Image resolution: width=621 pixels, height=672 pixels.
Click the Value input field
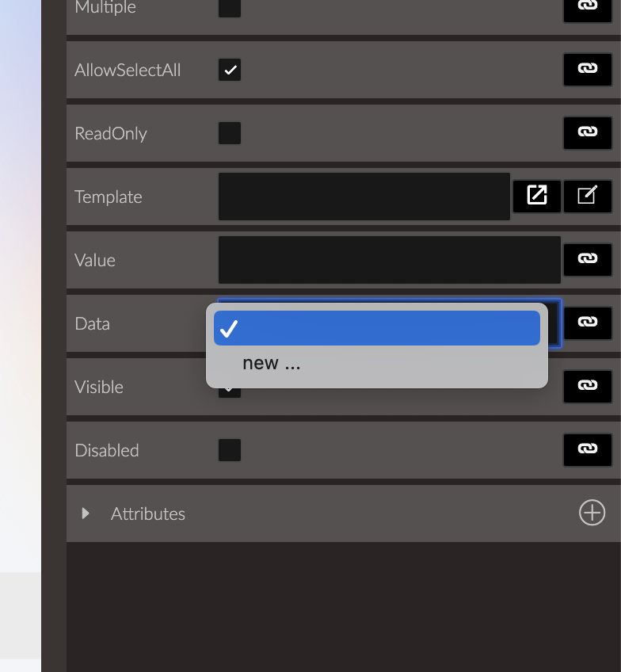389,260
